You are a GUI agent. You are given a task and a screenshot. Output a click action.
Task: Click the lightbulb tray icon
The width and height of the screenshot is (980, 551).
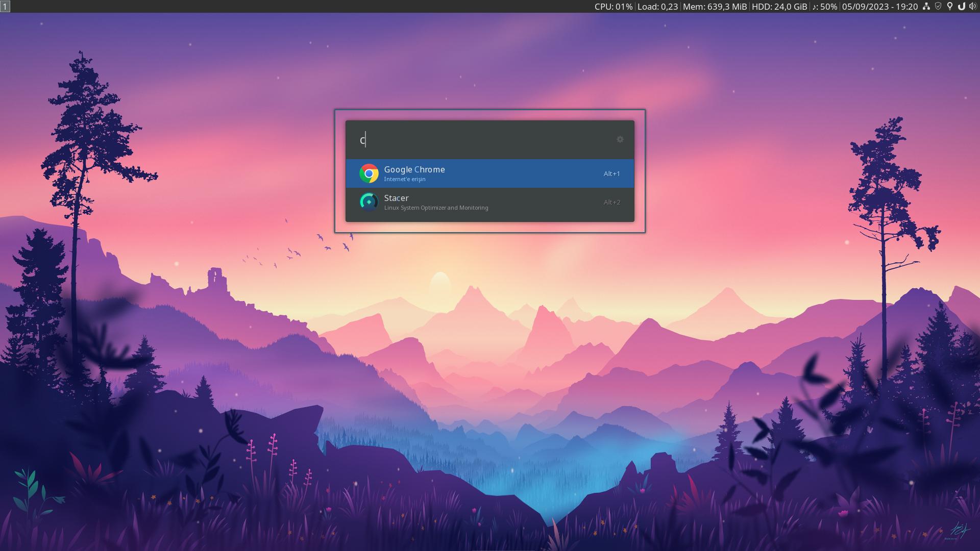(x=949, y=7)
